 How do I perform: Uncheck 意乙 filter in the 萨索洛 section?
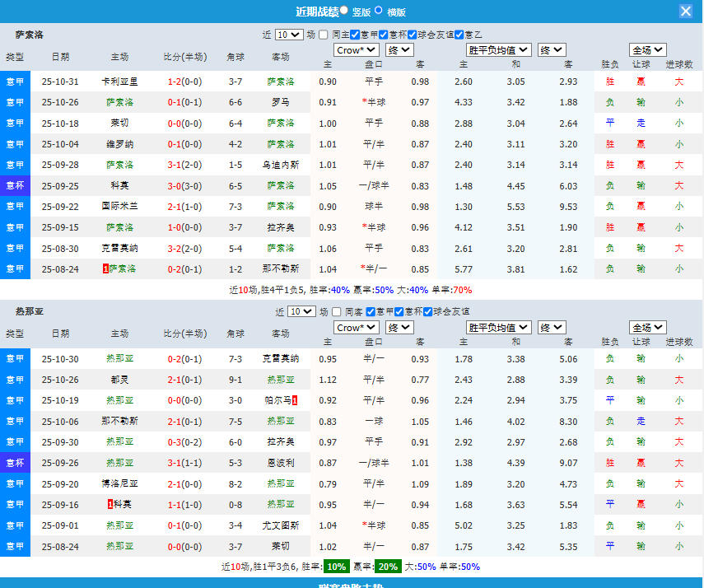459,35
